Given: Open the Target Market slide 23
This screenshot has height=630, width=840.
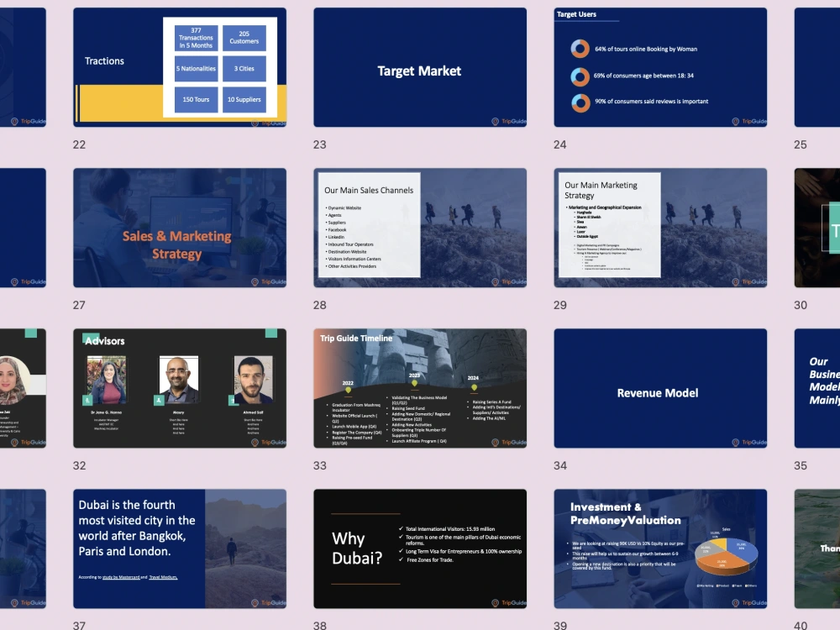Looking at the screenshot, I should pos(420,67).
